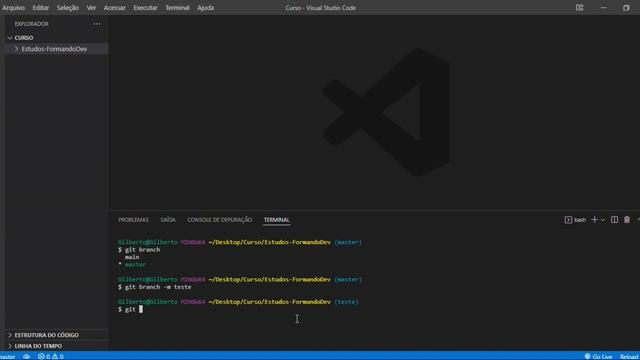This screenshot has height=360, width=640.
Task: Open the Executar menu
Action: coord(145,8)
